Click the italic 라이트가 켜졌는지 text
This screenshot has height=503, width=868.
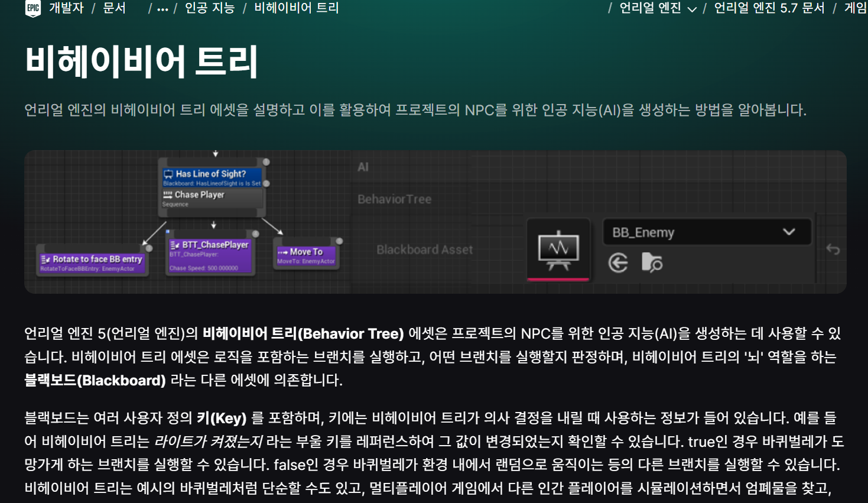click(x=209, y=442)
